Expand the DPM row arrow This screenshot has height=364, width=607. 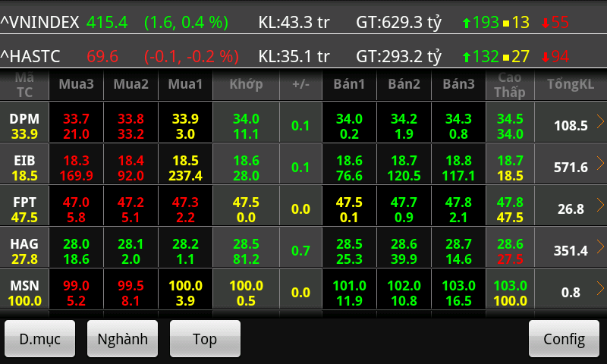click(x=599, y=121)
